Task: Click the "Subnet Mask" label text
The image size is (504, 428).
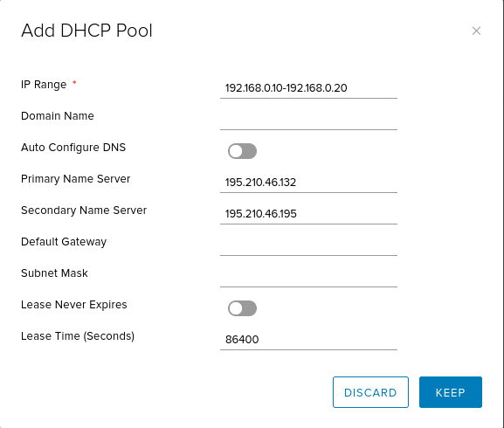Action: click(x=54, y=273)
